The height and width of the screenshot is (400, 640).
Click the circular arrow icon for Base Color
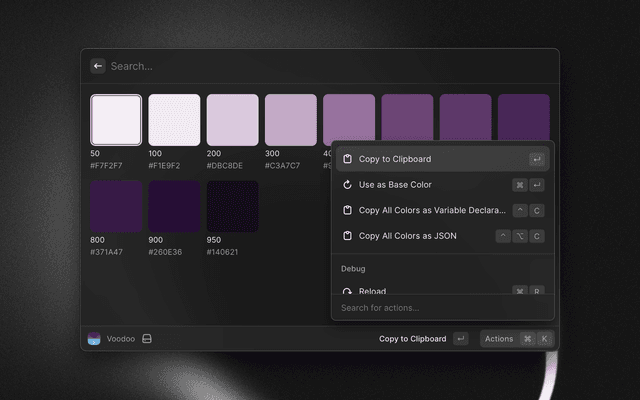coord(347,185)
